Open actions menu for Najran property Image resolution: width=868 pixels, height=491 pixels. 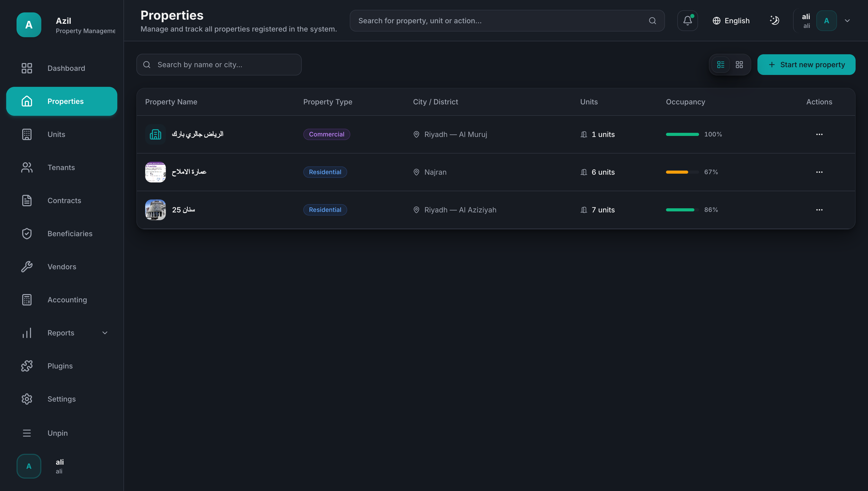pyautogui.click(x=819, y=172)
